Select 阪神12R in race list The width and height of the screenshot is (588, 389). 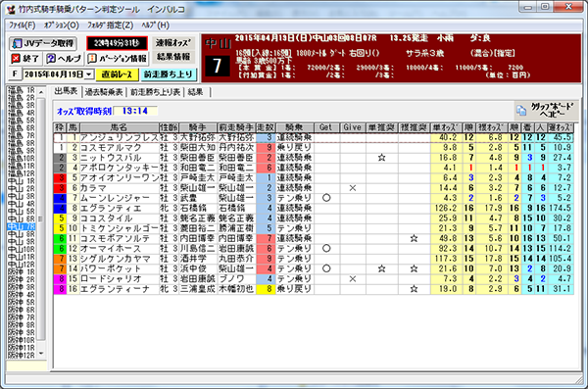22,355
